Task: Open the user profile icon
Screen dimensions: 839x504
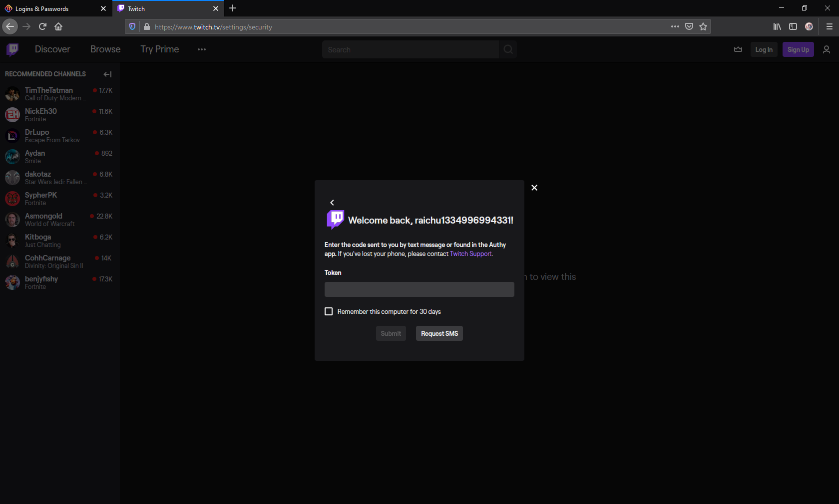Action: (827, 49)
